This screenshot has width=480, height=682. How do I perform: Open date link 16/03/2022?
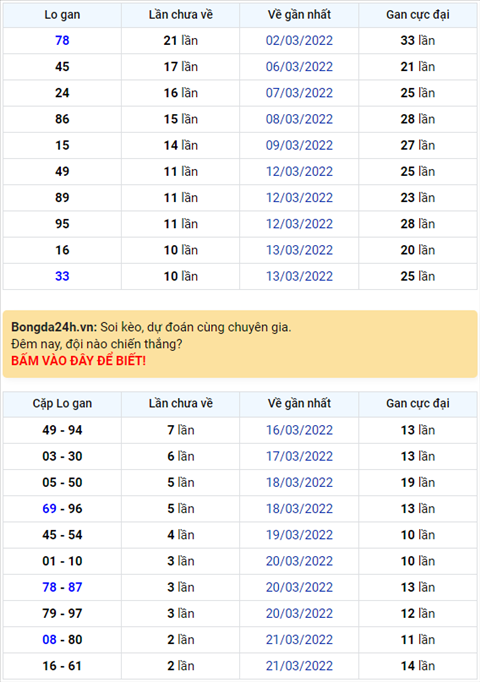pyautogui.click(x=299, y=430)
